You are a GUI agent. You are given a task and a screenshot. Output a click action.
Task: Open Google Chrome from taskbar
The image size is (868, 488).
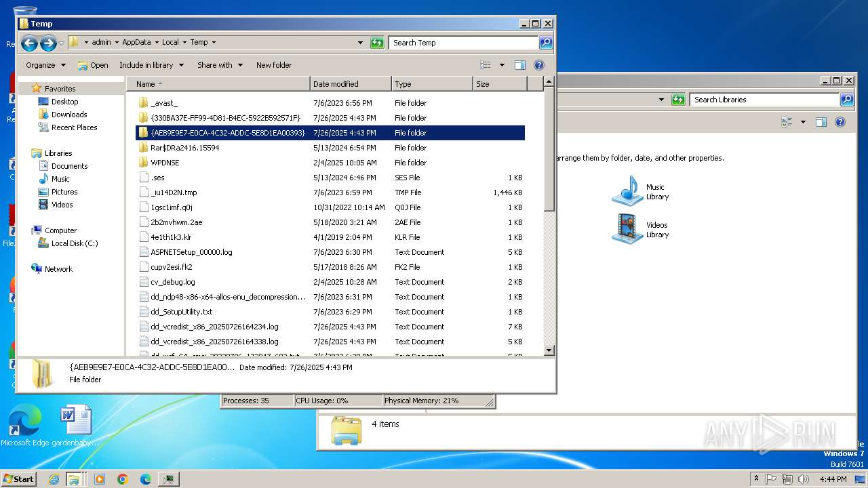click(123, 479)
